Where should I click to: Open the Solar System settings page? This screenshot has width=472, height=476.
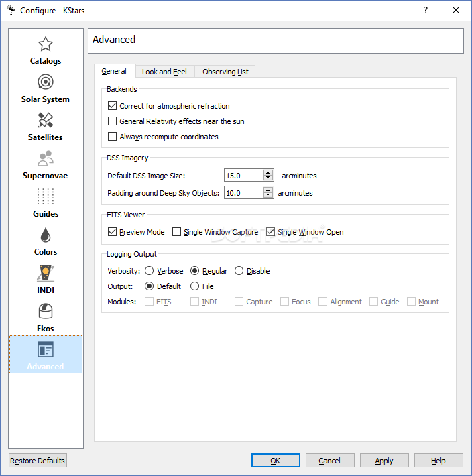coord(46,88)
